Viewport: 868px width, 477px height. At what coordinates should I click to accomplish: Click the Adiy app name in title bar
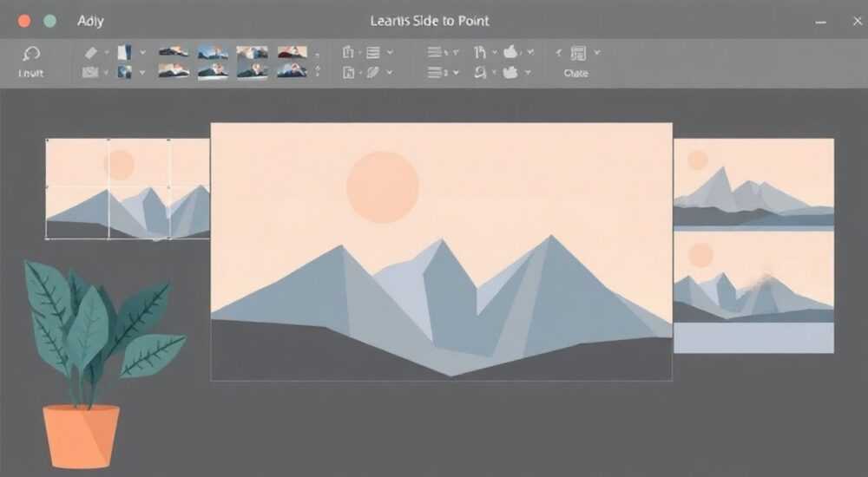(91, 21)
